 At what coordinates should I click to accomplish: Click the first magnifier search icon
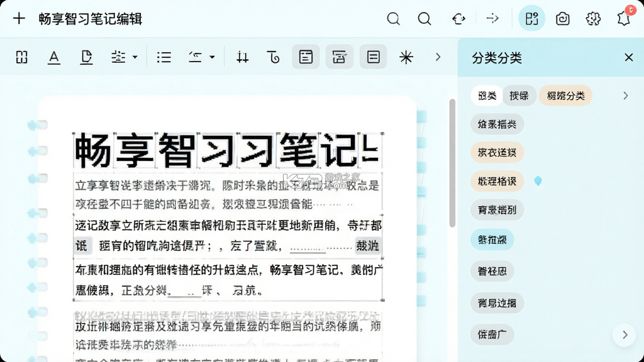(393, 18)
